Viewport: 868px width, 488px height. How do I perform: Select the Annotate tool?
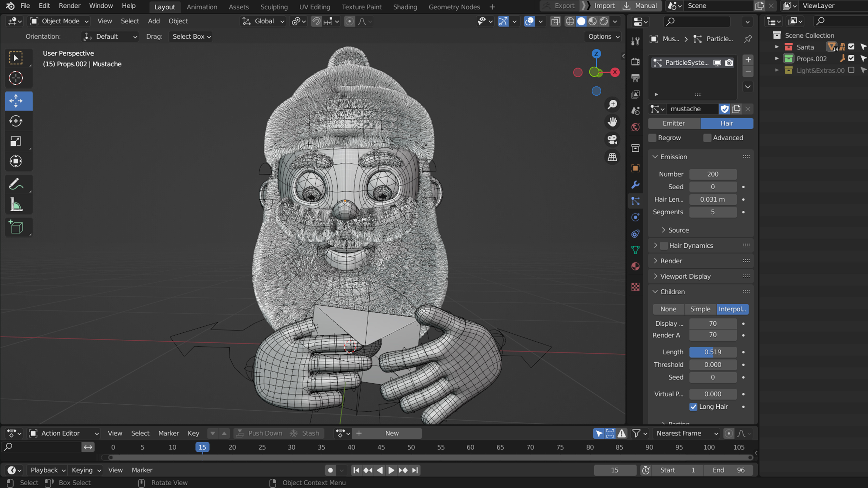pos(16,184)
